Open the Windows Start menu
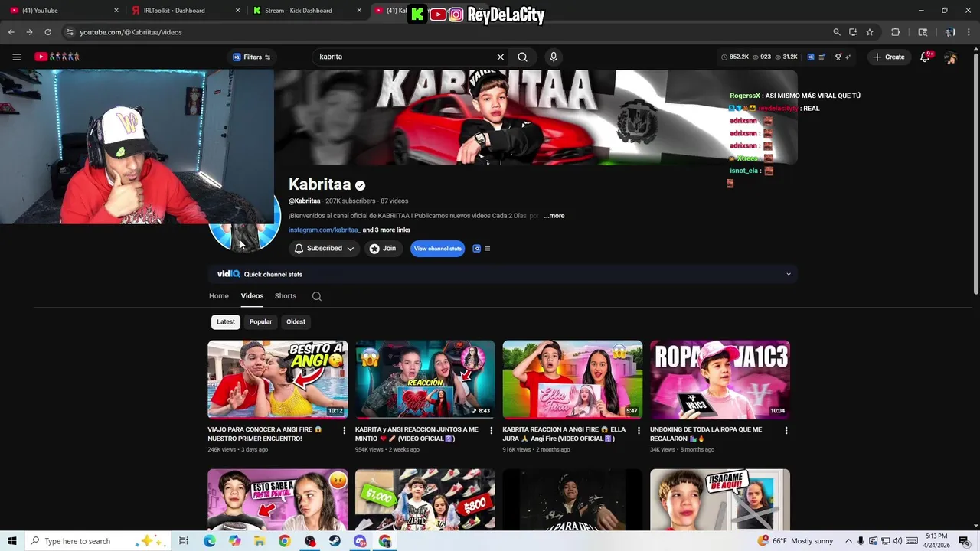This screenshot has height=551, width=980. tap(11, 541)
